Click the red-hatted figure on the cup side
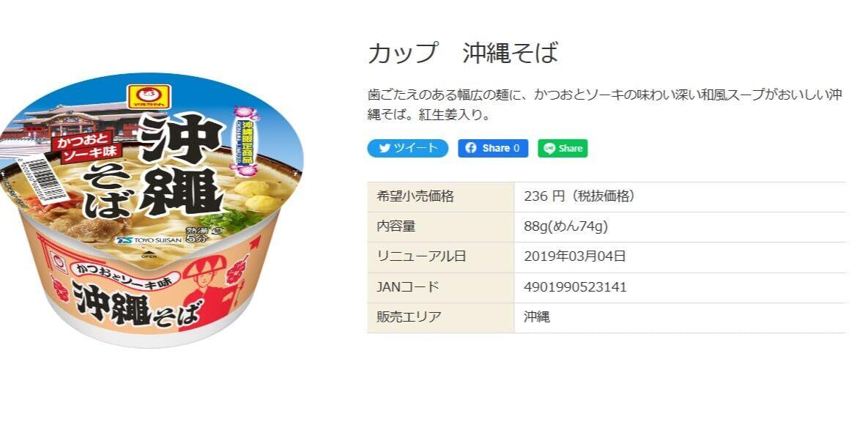The width and height of the screenshot is (868, 422). [207, 294]
